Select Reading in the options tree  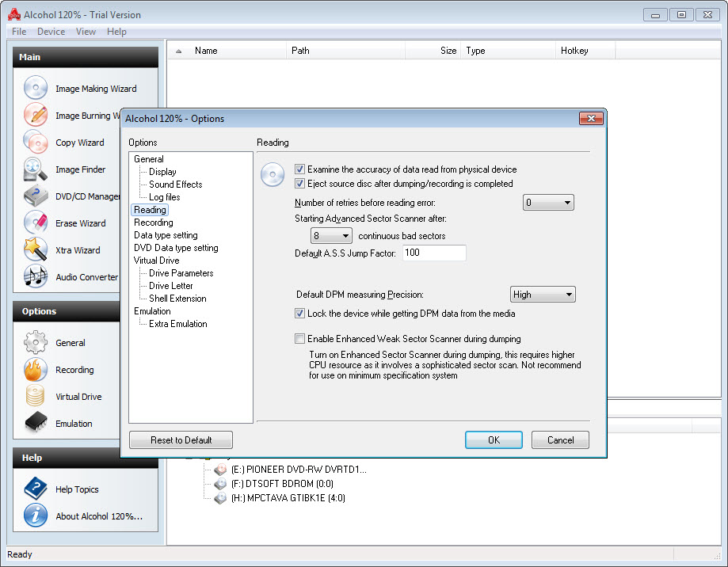(x=150, y=210)
